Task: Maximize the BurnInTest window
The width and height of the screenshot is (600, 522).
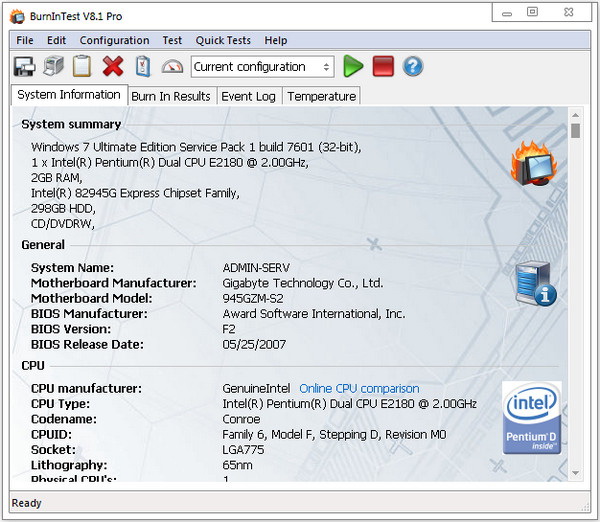Action: (x=532, y=12)
